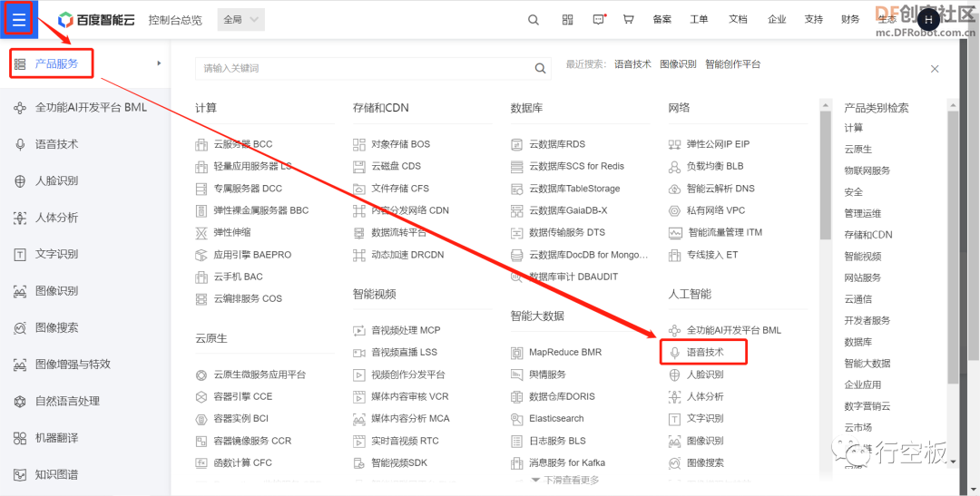Screen dimensions: 980x496
Task: Click sidebar 文字识别 icon
Action: click(x=20, y=254)
